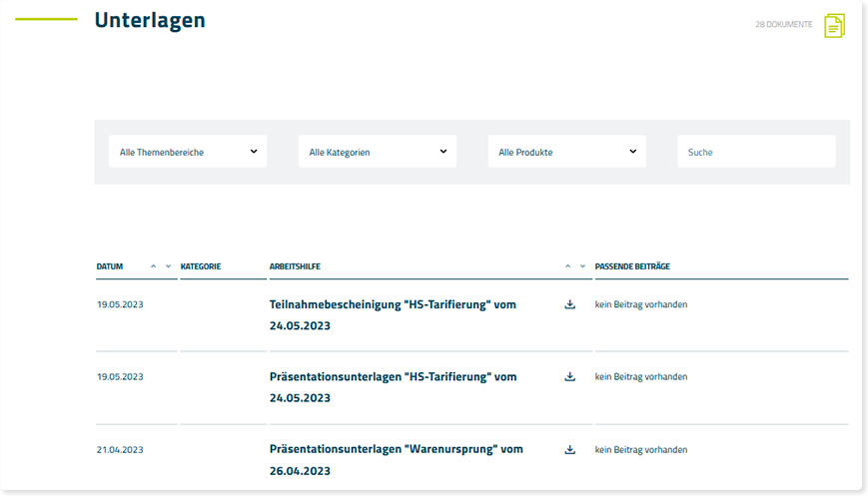Viewport: 868px width, 496px height.
Task: Expand the Alle Kategorien filter
Action: [x=378, y=152]
